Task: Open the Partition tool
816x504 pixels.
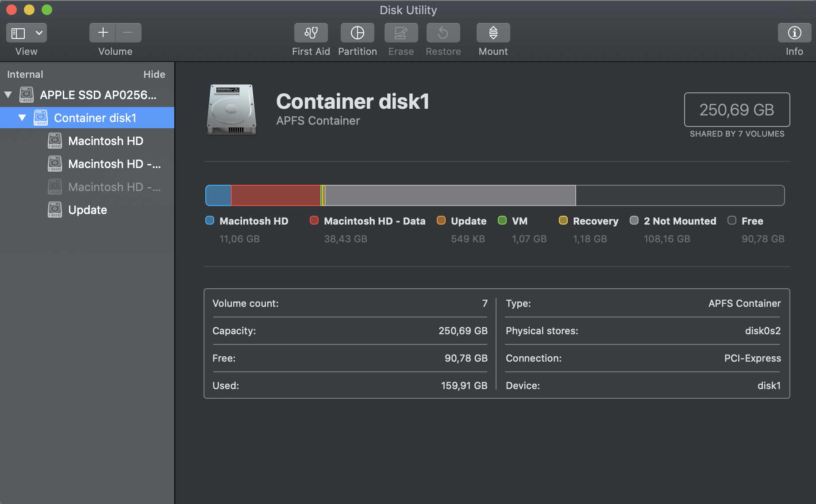Action: click(357, 33)
